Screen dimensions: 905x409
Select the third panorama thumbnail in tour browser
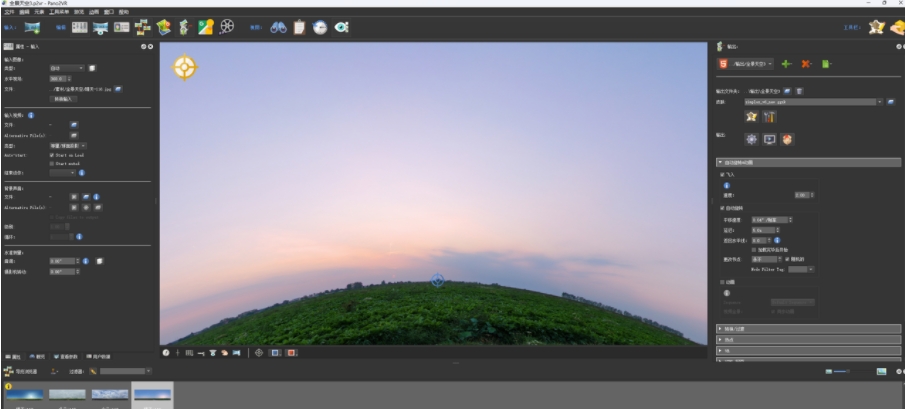pos(110,395)
